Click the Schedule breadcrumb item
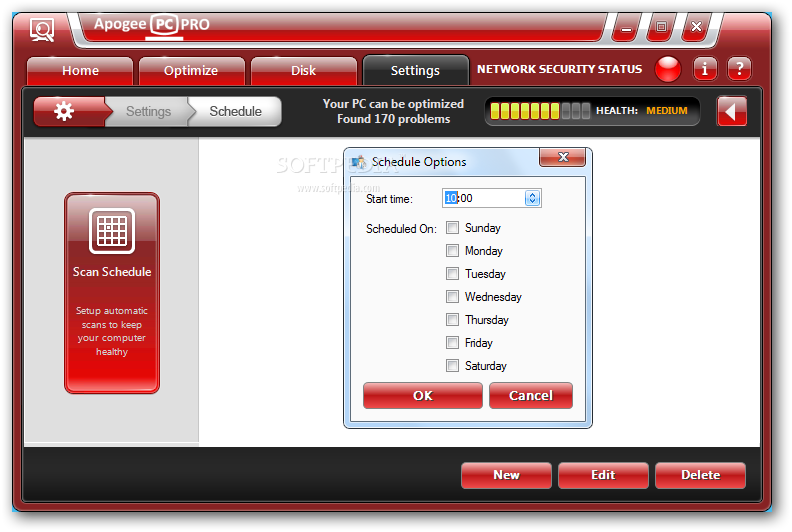The width and height of the screenshot is (792, 532). click(x=235, y=111)
